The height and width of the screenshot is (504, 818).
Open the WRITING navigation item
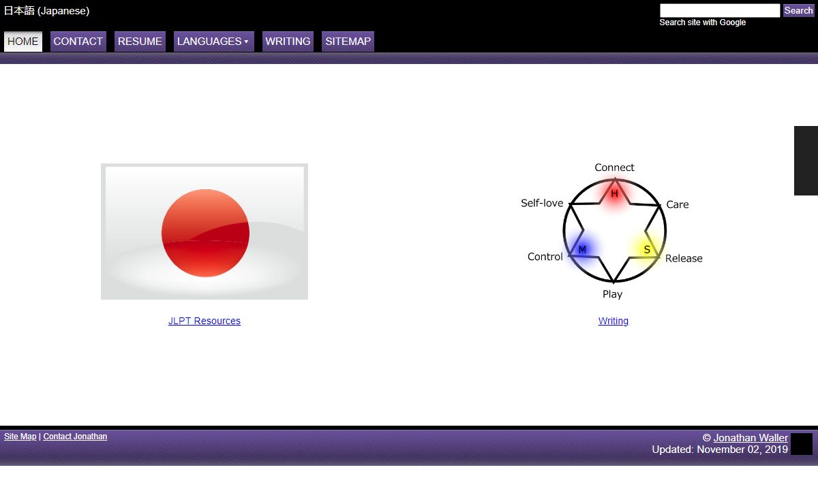[x=288, y=42]
